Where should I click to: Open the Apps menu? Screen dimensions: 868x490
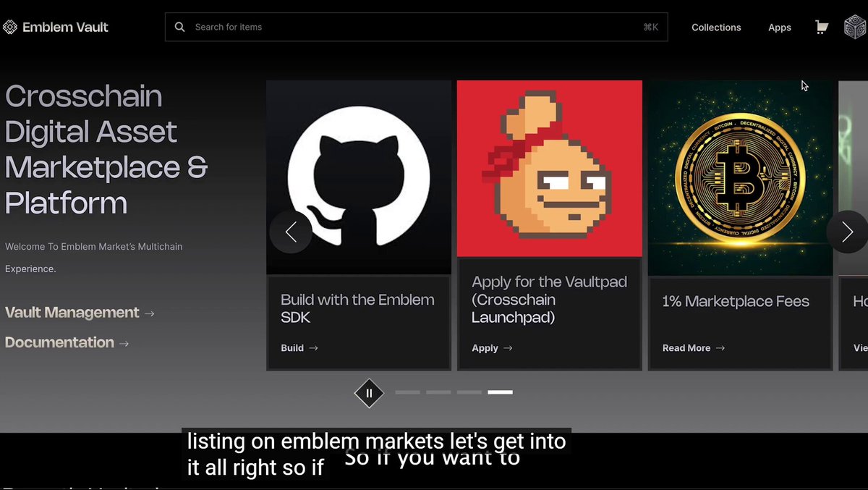pyautogui.click(x=780, y=28)
